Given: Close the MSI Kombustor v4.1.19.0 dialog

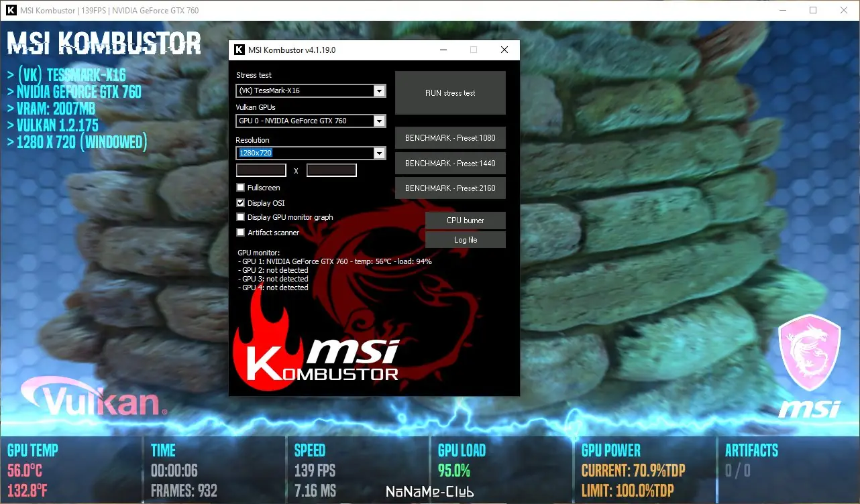Looking at the screenshot, I should 504,50.
